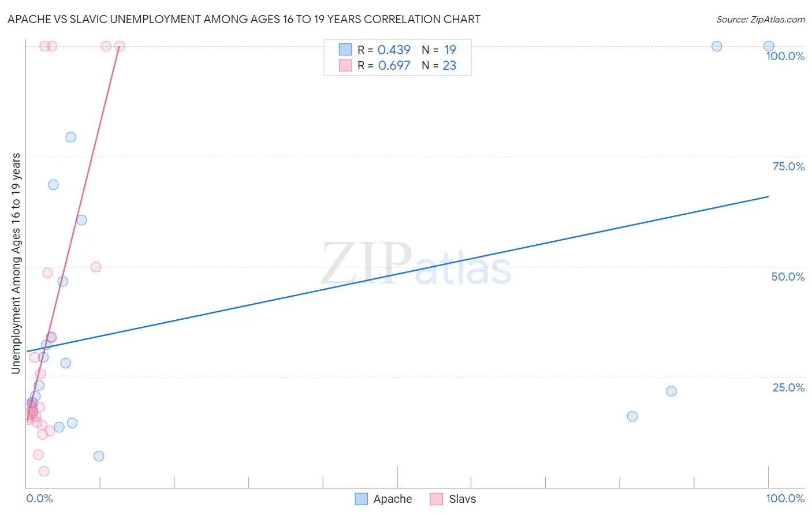
Task: Click the Slavs pink legend swatch at bottom
Action: pos(437,499)
